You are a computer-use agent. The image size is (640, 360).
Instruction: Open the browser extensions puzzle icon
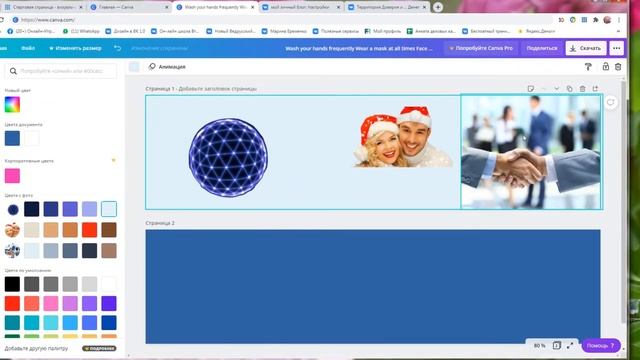(x=596, y=20)
